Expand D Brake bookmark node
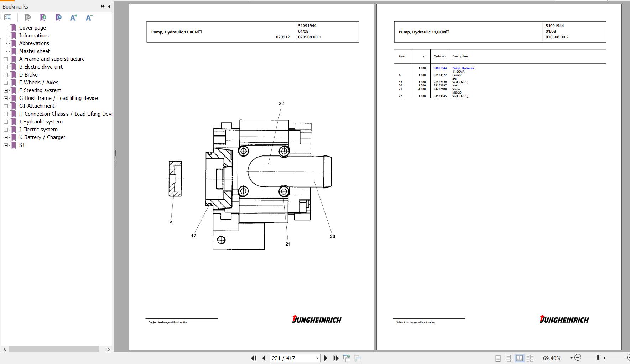This screenshot has width=630, height=364. point(6,75)
